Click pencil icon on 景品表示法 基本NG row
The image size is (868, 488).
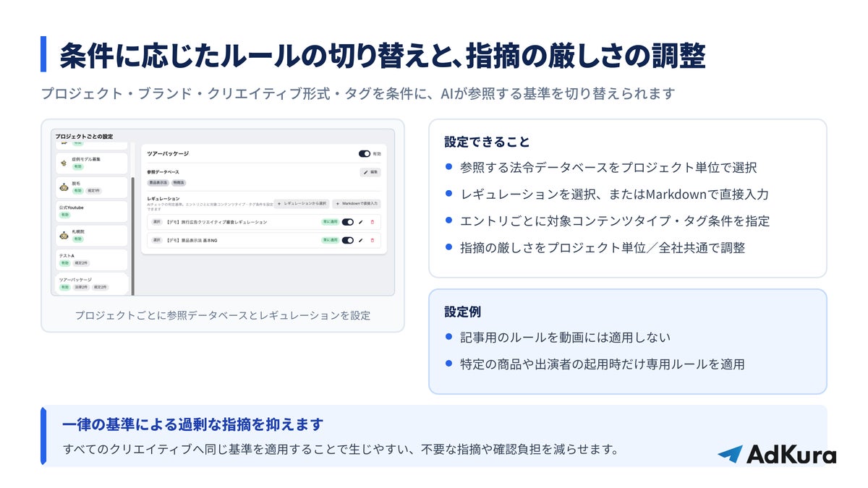point(360,240)
